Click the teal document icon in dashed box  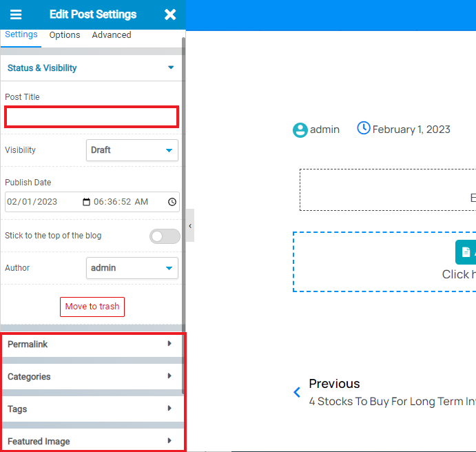pyautogui.click(x=466, y=252)
